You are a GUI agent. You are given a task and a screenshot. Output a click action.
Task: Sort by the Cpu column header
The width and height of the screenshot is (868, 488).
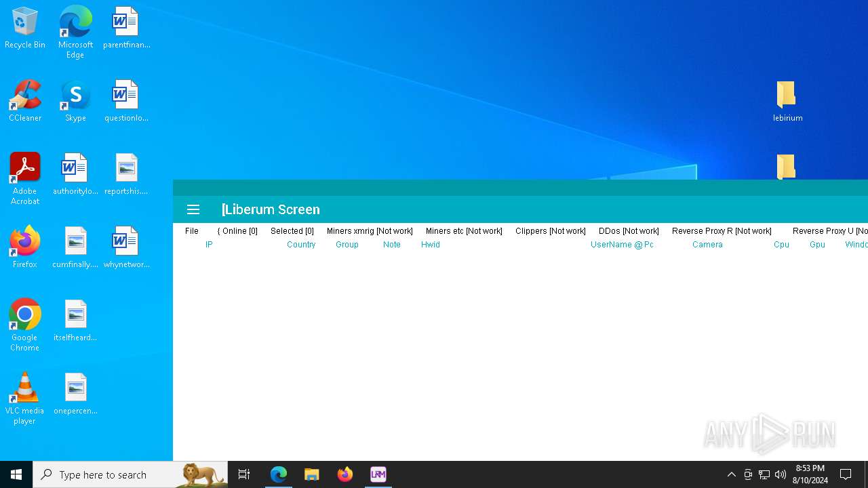pos(781,245)
